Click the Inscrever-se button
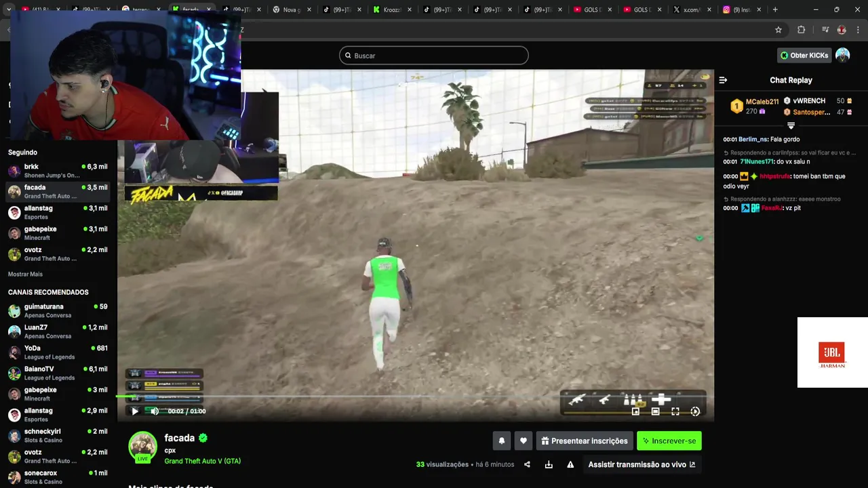The height and width of the screenshot is (488, 868). [x=669, y=441]
